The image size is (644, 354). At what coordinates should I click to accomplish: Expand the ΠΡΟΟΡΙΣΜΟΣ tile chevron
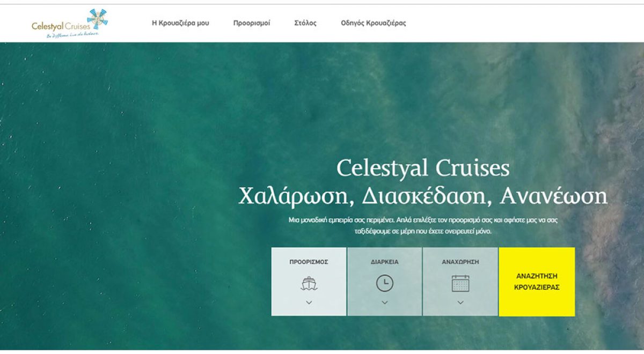click(309, 303)
